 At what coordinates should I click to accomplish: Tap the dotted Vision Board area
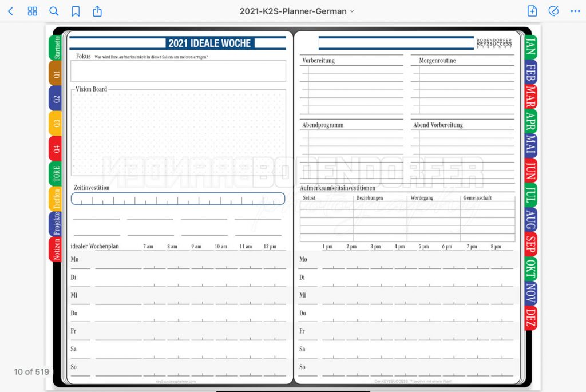pyautogui.click(x=179, y=133)
